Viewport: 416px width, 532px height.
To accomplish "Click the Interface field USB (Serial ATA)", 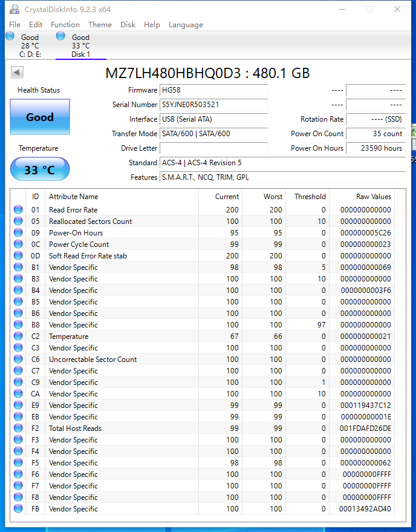I will pos(213,119).
